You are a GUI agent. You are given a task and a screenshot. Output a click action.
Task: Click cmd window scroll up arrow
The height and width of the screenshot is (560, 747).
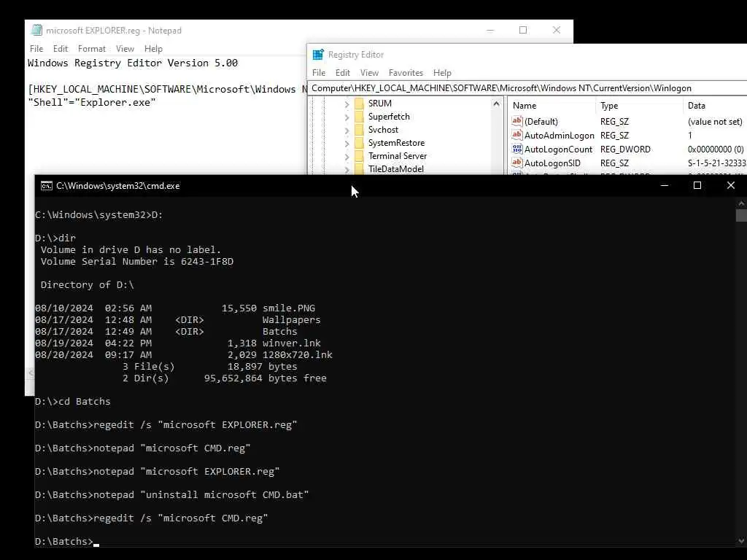coord(741,203)
